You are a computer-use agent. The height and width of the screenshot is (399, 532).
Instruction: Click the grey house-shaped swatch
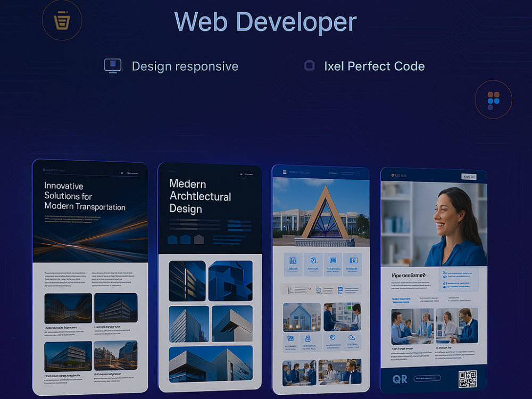[199, 239]
